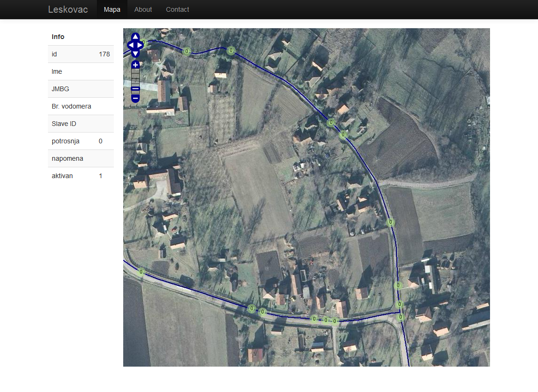
Task: Click the id row showing 178
Action: click(x=81, y=54)
